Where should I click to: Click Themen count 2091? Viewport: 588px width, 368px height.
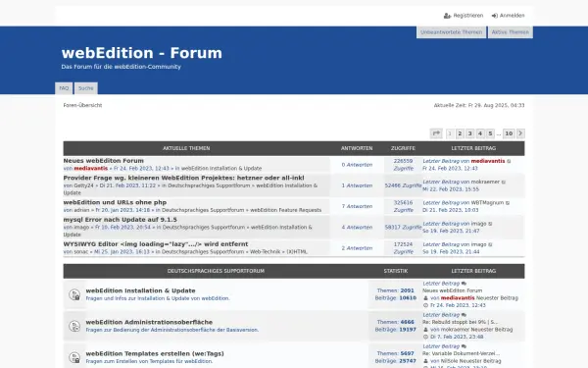click(408, 290)
